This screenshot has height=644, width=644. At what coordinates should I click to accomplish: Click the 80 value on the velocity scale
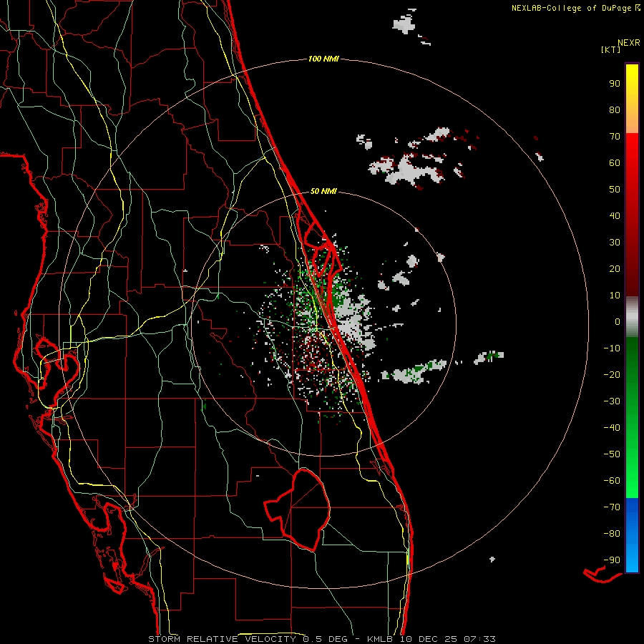(x=615, y=110)
